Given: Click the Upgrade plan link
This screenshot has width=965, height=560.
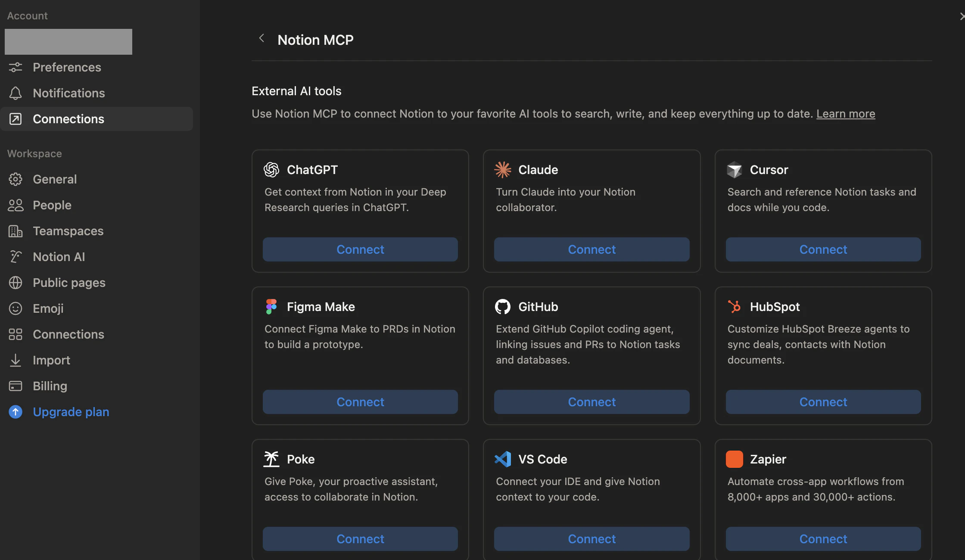Looking at the screenshot, I should pos(71,412).
